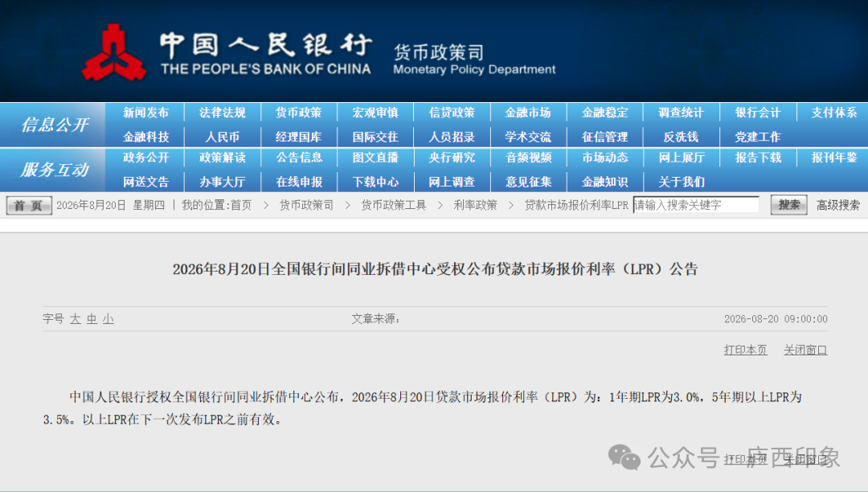Screen dimensions: 868x492
Task: Open 高级搜索 advanced search
Action: tap(838, 205)
